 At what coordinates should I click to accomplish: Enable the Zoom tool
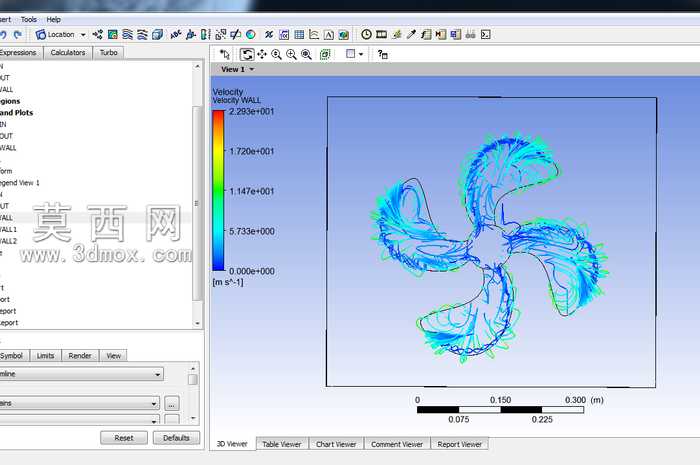point(277,54)
